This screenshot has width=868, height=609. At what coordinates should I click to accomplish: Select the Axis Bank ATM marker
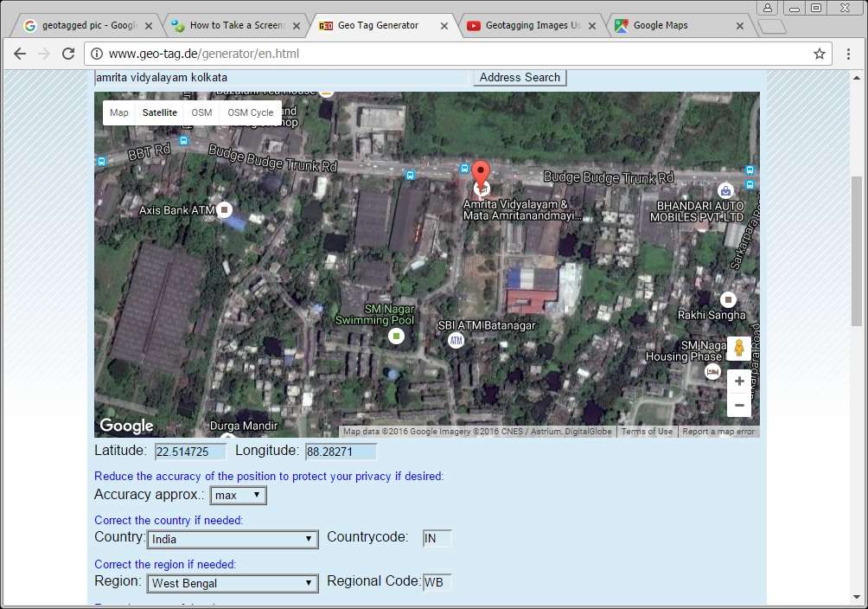224,210
